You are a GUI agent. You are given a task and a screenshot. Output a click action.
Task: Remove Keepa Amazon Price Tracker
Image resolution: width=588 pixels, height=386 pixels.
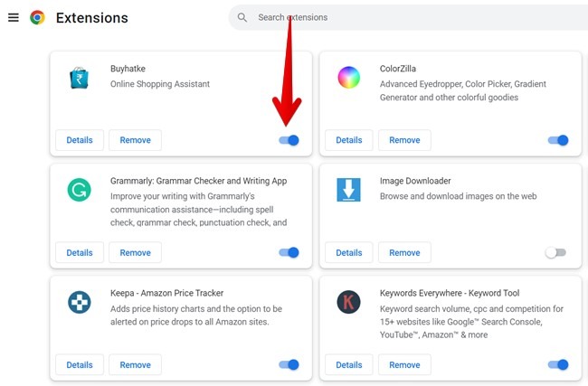[x=135, y=364]
